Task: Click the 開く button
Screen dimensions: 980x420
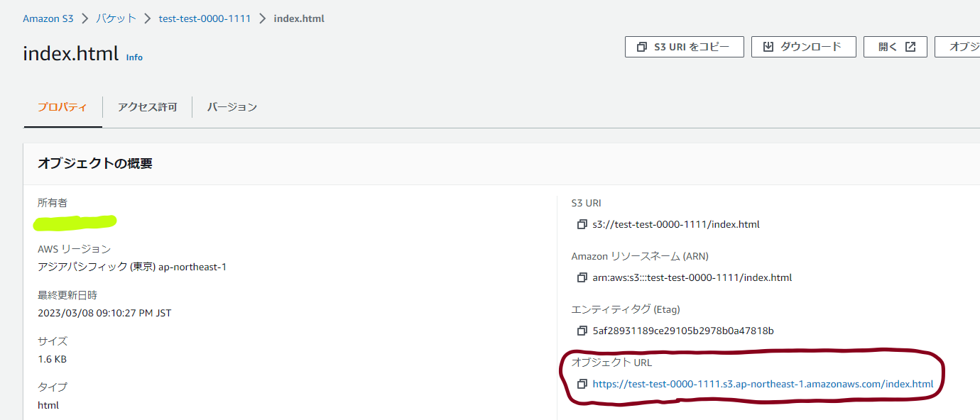Action: point(895,47)
